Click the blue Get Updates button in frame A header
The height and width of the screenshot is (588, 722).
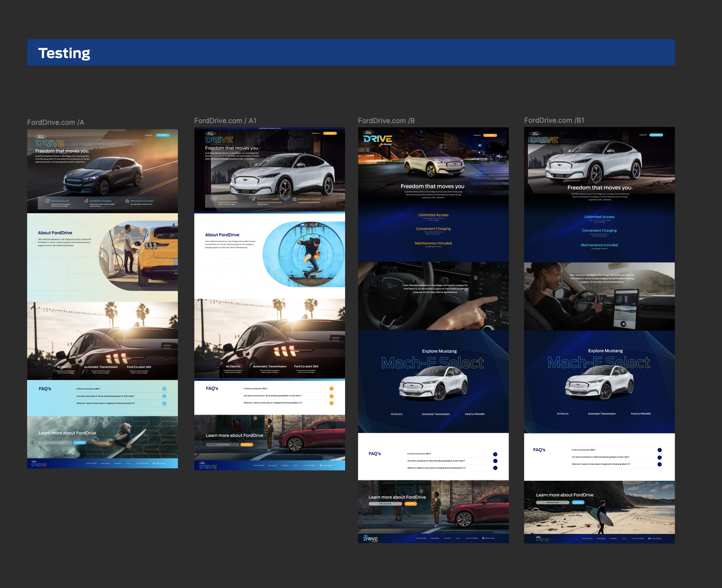[163, 135]
